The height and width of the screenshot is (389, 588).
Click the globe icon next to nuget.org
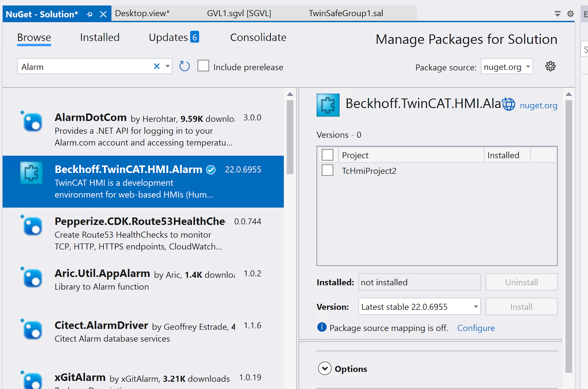pyautogui.click(x=509, y=104)
